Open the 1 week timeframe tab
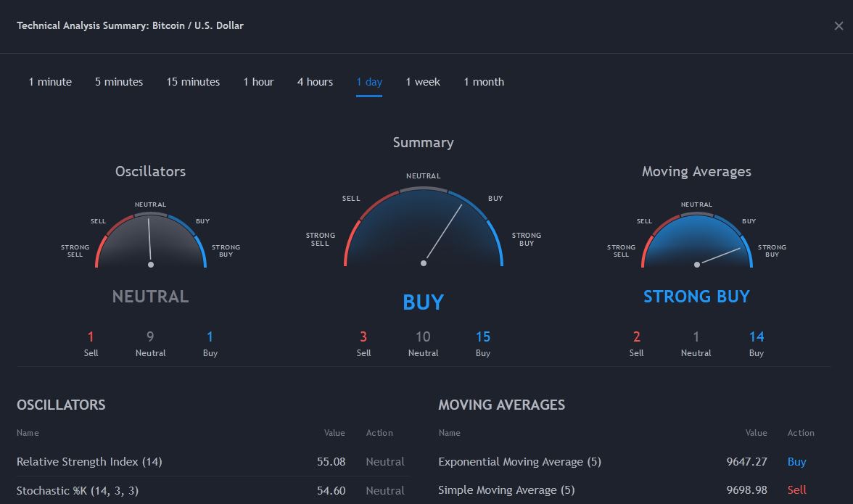The height and width of the screenshot is (504, 853). click(423, 82)
